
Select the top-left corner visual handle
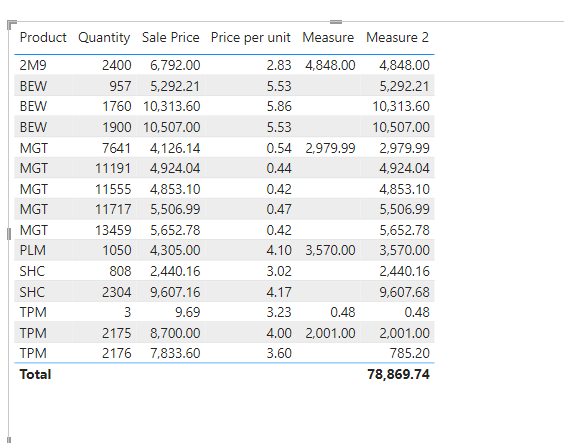(x=12, y=25)
